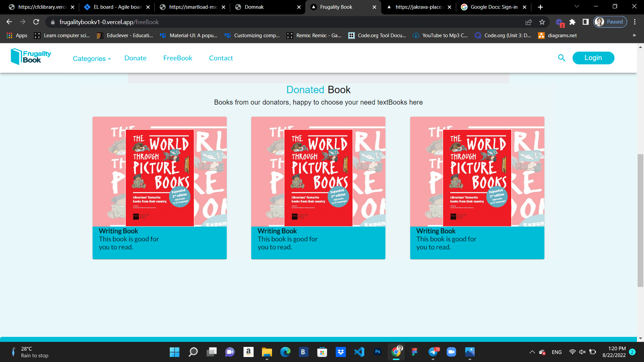644x362 pixels.
Task: Click the share page icon in address bar
Action: click(529, 22)
